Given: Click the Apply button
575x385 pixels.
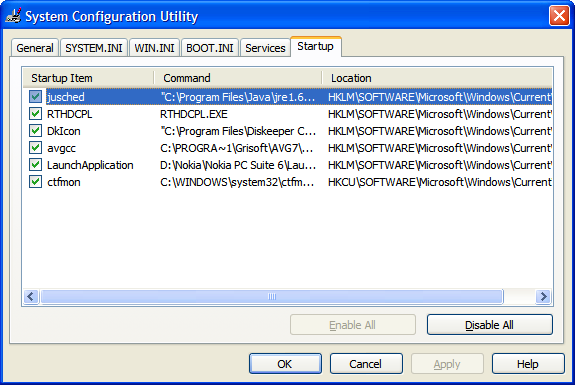Looking at the screenshot, I should pyautogui.click(x=447, y=364).
